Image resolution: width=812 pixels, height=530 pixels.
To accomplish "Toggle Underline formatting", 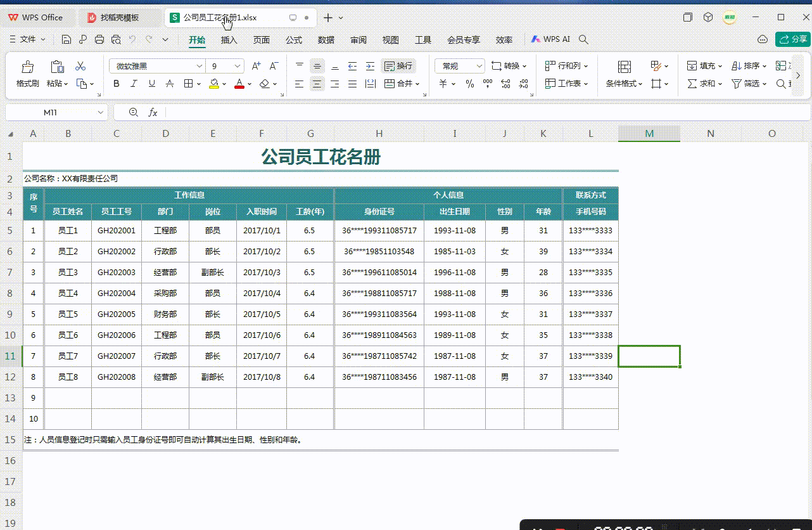I will click(151, 84).
